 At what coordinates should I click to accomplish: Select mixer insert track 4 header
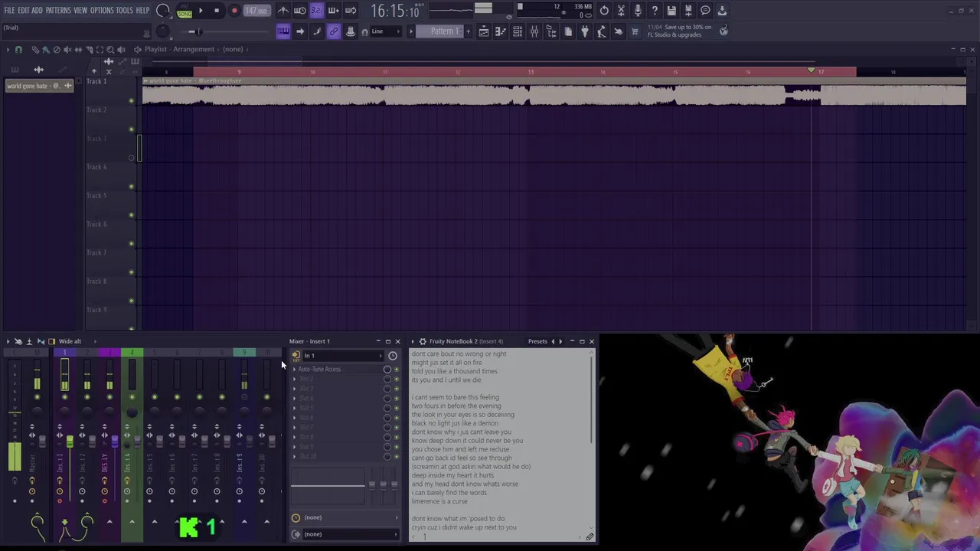click(132, 353)
